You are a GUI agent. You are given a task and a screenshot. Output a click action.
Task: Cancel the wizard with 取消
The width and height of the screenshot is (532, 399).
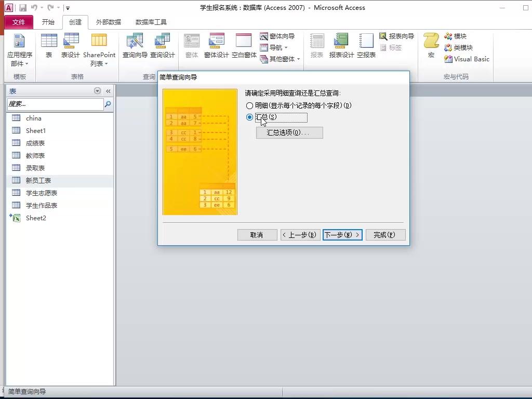click(257, 235)
